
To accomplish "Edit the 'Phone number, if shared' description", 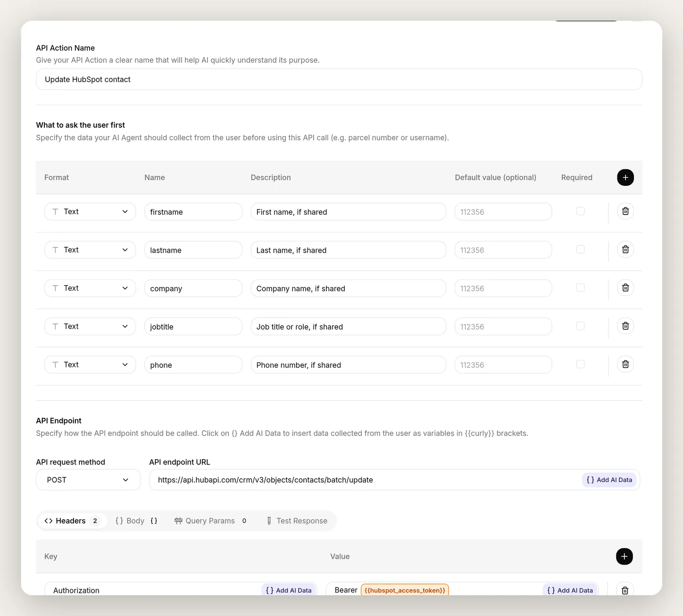I will [348, 365].
